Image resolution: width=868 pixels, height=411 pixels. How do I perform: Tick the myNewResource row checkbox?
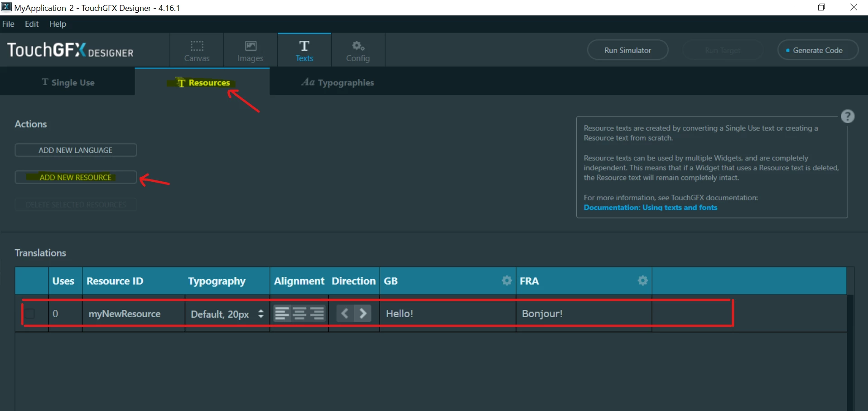coord(30,314)
